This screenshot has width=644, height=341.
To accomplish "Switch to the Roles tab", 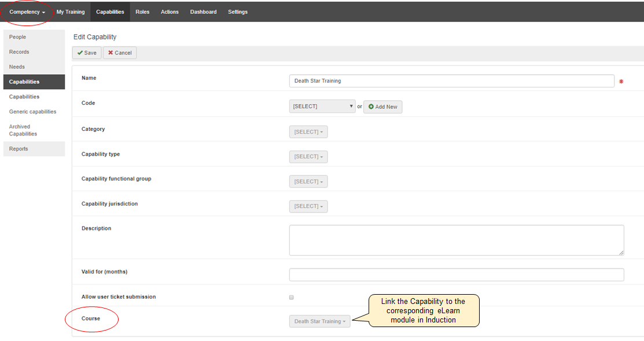I will point(142,12).
